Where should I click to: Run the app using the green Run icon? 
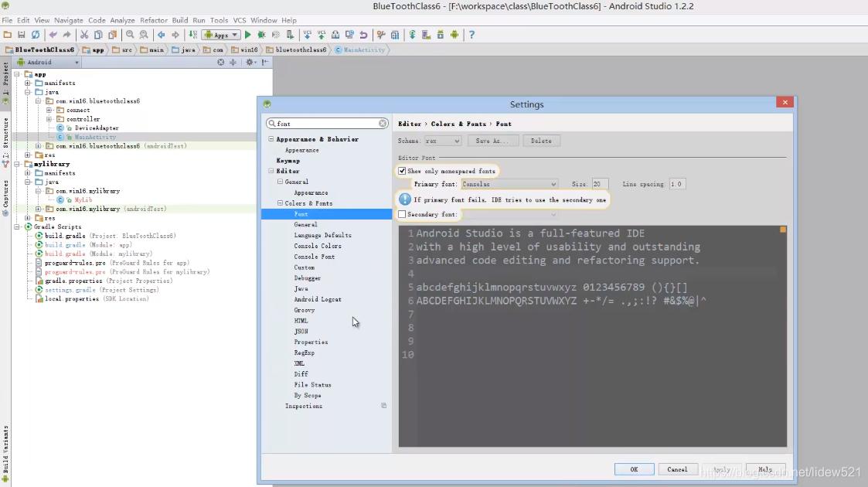[x=247, y=35]
